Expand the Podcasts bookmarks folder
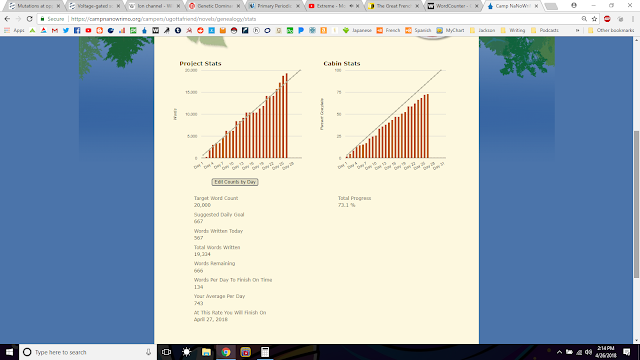The image size is (640, 360). 545,31
